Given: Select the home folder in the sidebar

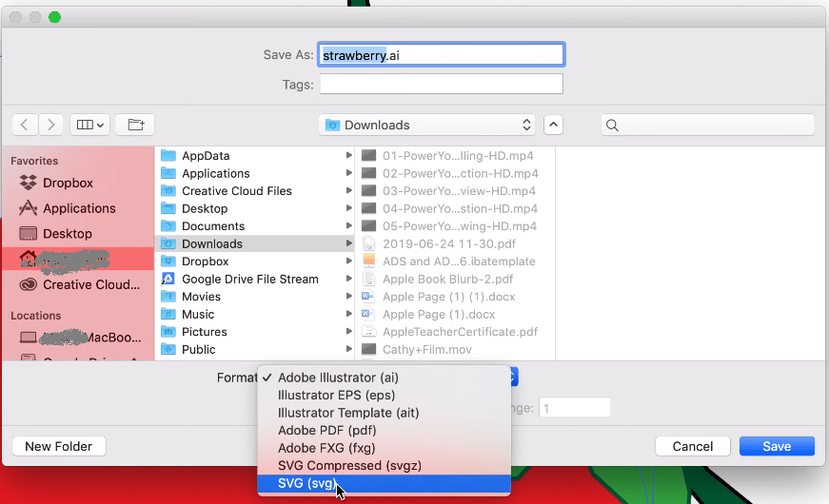Looking at the screenshot, I should click(x=78, y=259).
